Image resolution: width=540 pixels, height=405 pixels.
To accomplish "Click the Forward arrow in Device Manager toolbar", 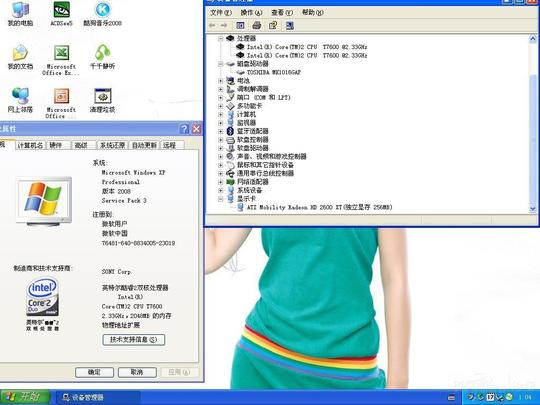I will pyautogui.click(x=224, y=25).
